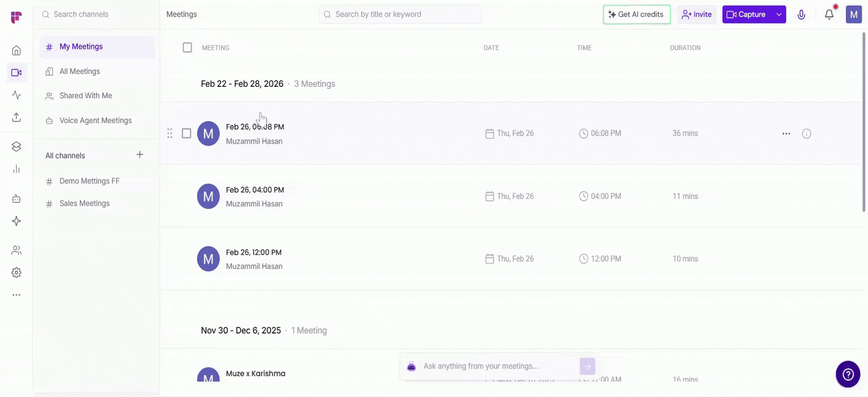Open the Home icon in sidebar

click(16, 50)
